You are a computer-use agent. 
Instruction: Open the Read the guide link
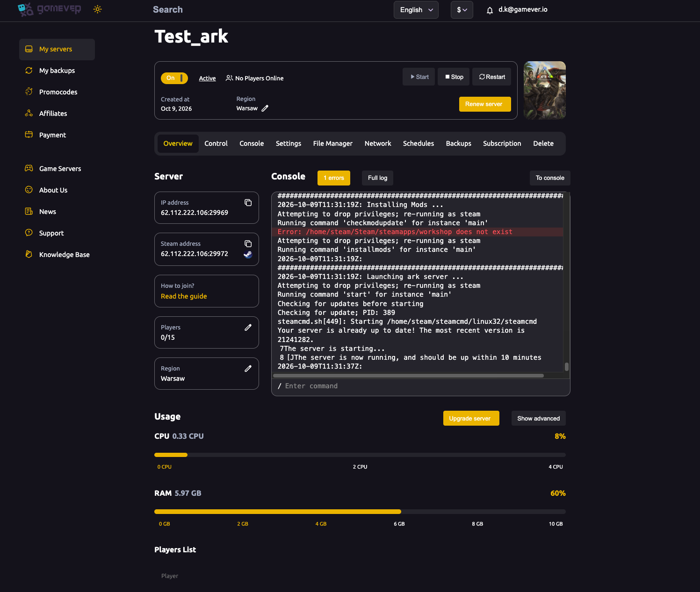(184, 296)
